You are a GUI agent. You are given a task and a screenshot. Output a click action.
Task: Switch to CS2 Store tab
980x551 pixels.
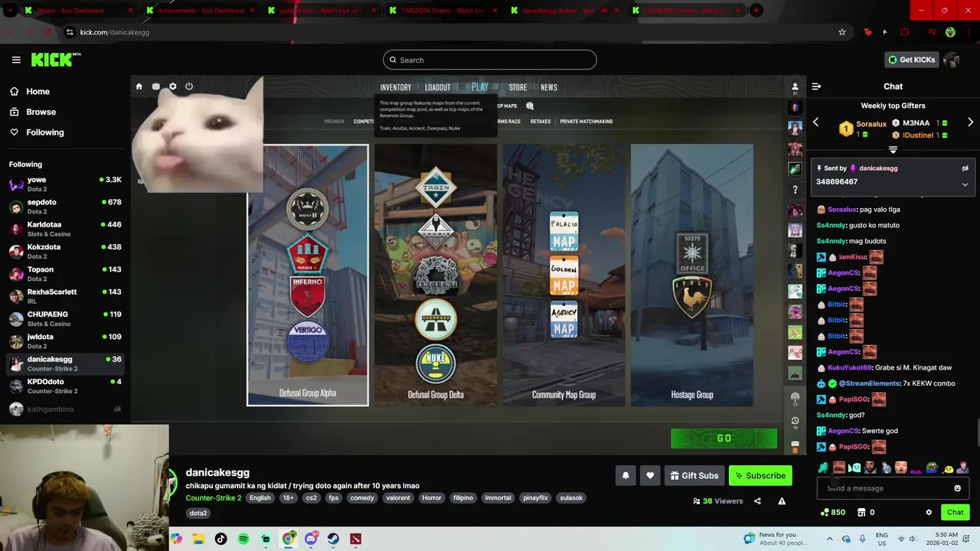coord(518,87)
